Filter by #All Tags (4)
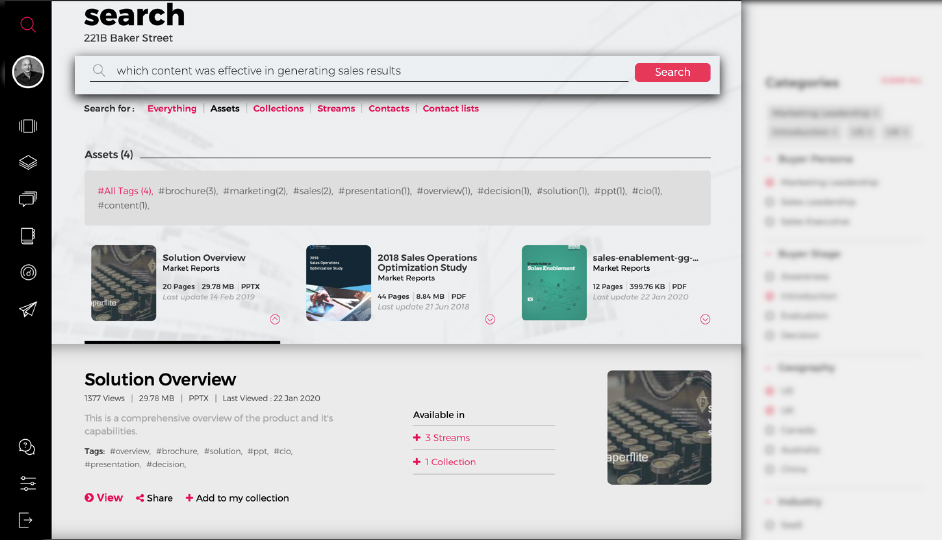942x540 pixels. (x=124, y=191)
